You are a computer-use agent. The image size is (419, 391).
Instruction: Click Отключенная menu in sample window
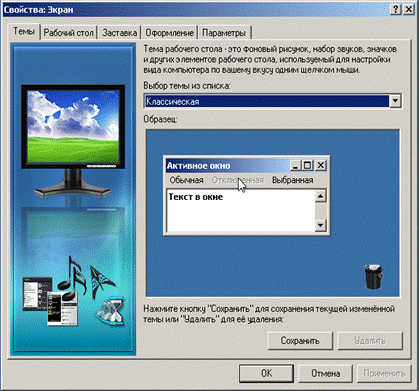click(x=238, y=180)
